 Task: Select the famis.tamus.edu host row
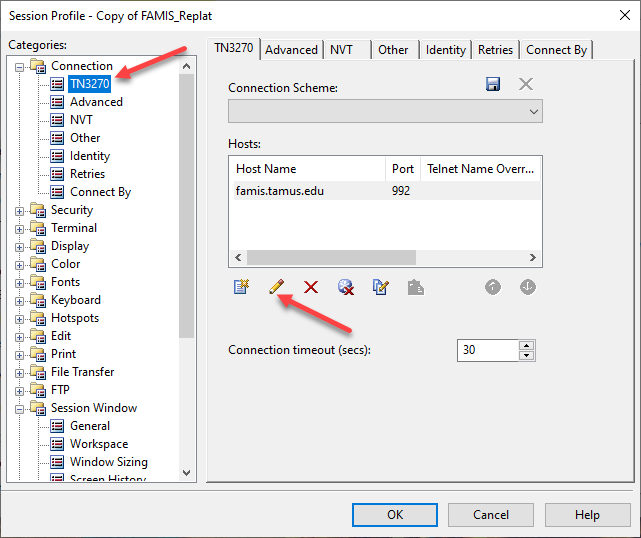coord(387,191)
